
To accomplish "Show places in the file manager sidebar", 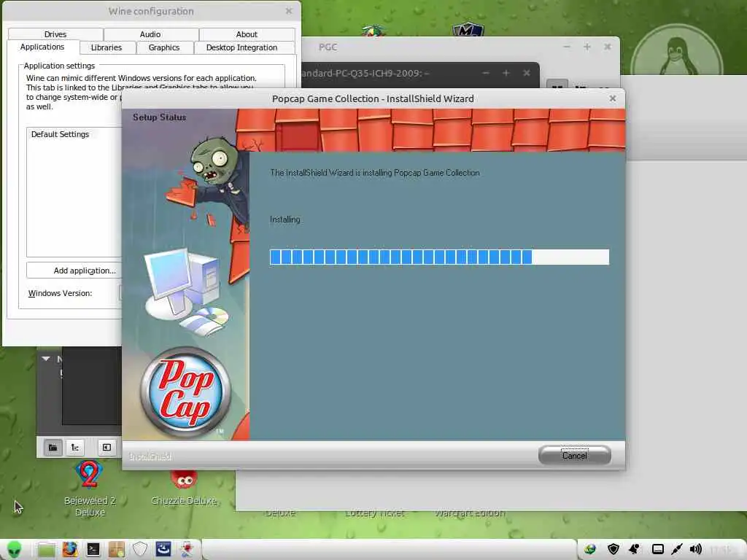I will [53, 447].
